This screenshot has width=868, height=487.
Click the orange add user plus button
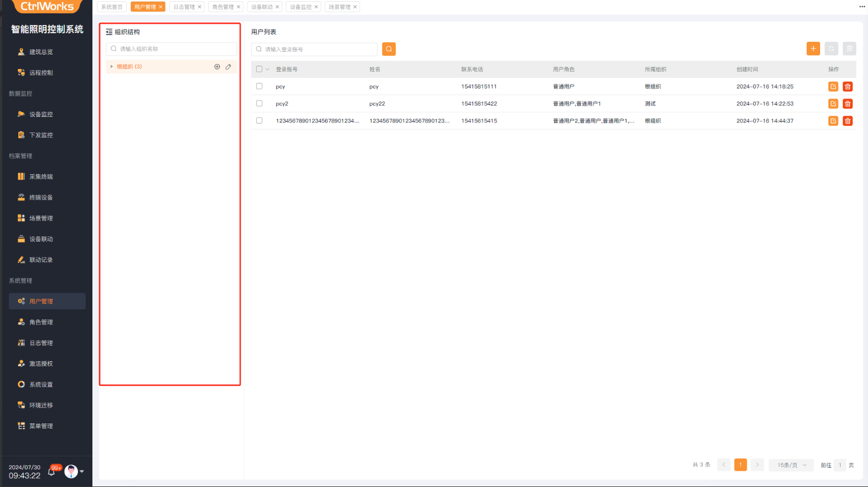[x=813, y=49]
